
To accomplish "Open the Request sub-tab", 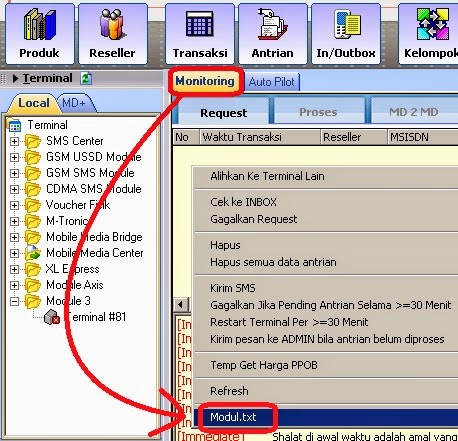I will tap(223, 113).
